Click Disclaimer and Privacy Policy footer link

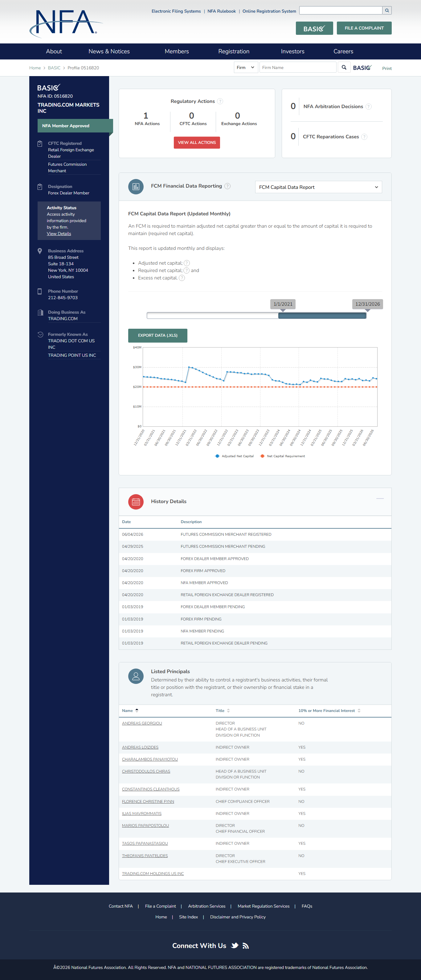click(x=238, y=917)
